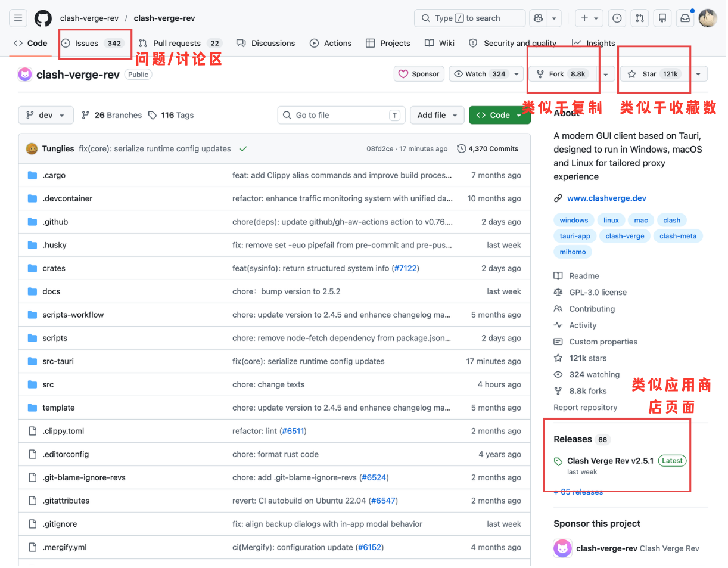The image size is (728, 568).
Task: Click the GPL-3.0 license scale icon
Action: click(558, 293)
